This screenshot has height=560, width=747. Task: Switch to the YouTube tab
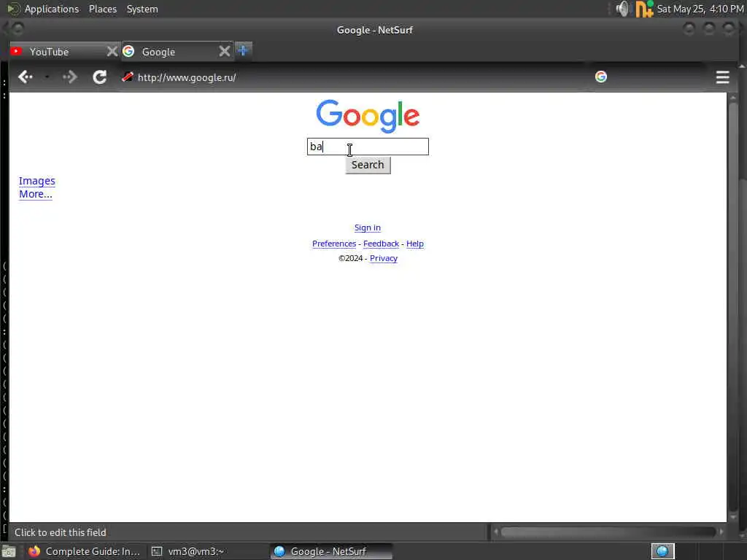[x=64, y=52]
